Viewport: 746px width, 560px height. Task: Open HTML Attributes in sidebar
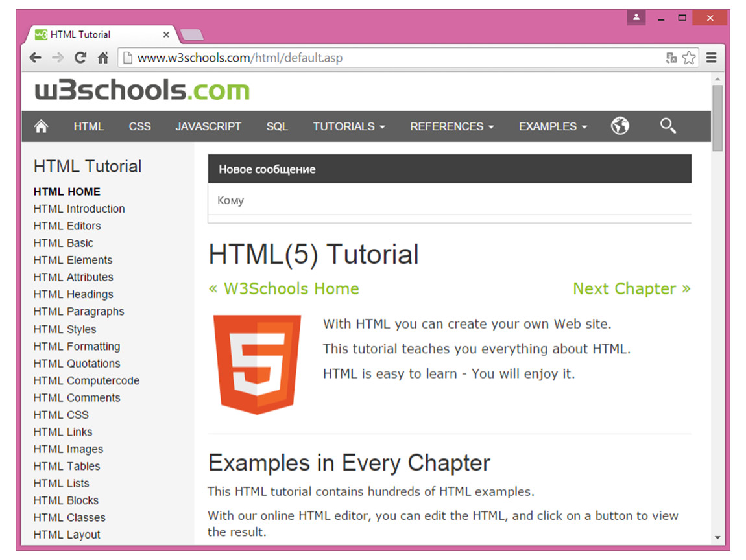pyautogui.click(x=73, y=277)
